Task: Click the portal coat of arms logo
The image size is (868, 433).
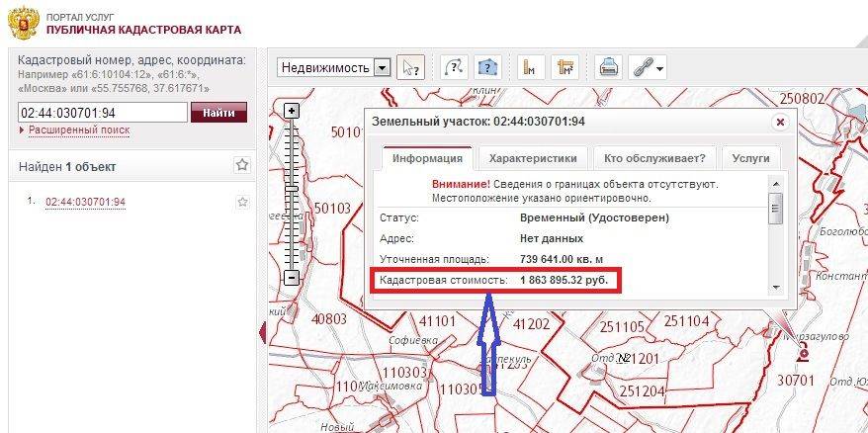Action: (22, 22)
